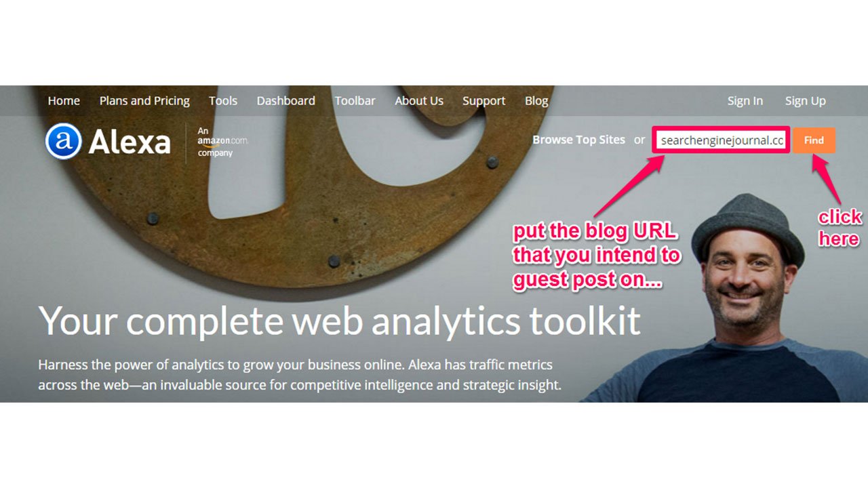
Task: Click the 'Harness the power of analytics' paragraph
Action: (x=300, y=375)
